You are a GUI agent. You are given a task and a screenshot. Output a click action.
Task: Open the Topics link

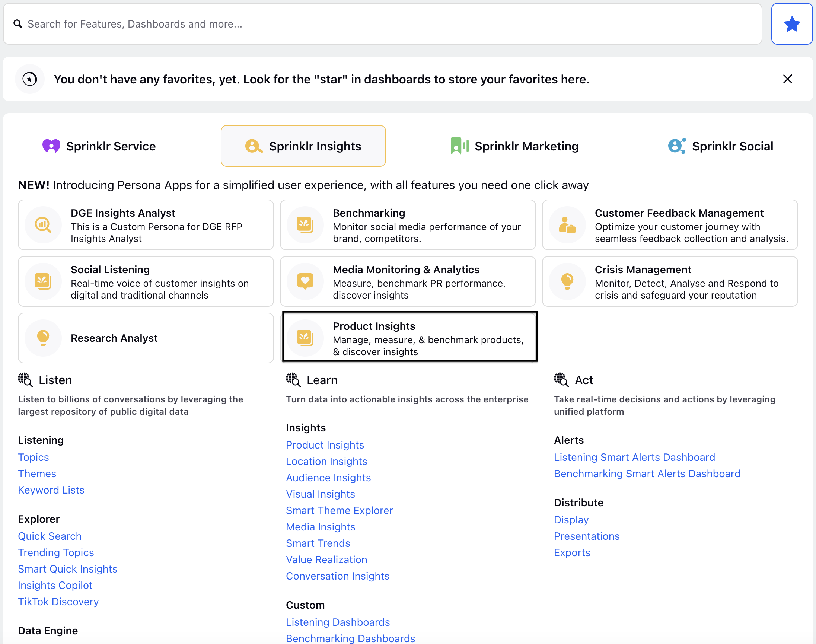pos(34,457)
